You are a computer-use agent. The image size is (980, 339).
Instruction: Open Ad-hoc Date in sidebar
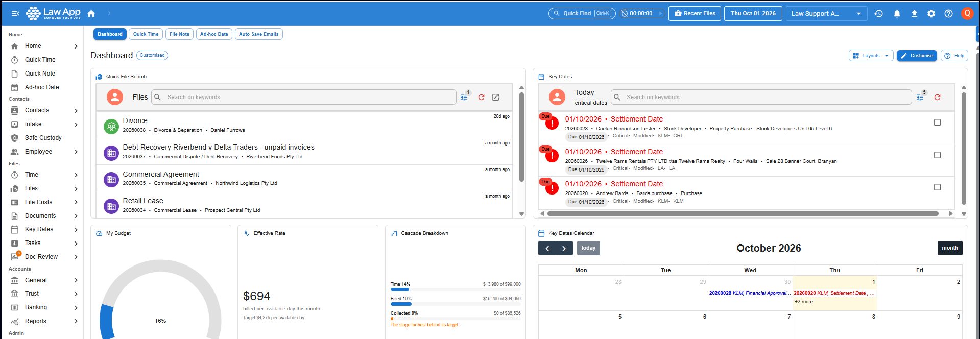[x=42, y=87]
